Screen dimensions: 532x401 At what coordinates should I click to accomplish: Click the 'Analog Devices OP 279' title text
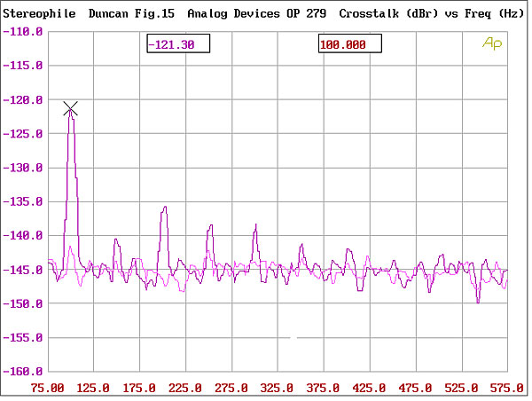(x=257, y=13)
